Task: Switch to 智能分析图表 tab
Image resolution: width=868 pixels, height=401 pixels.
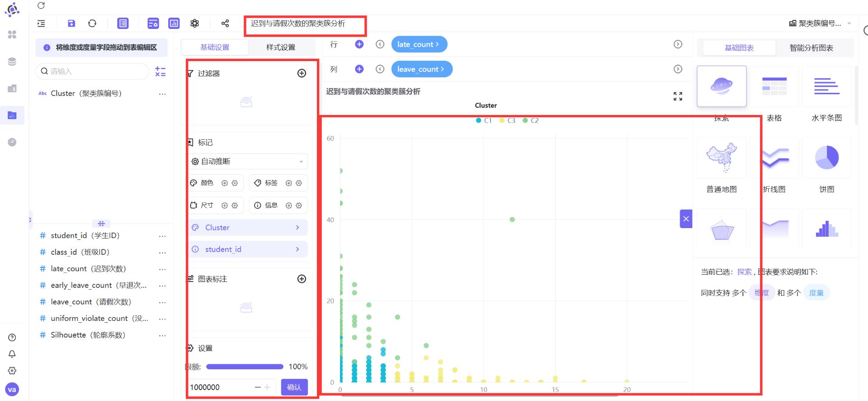Action: tap(811, 48)
